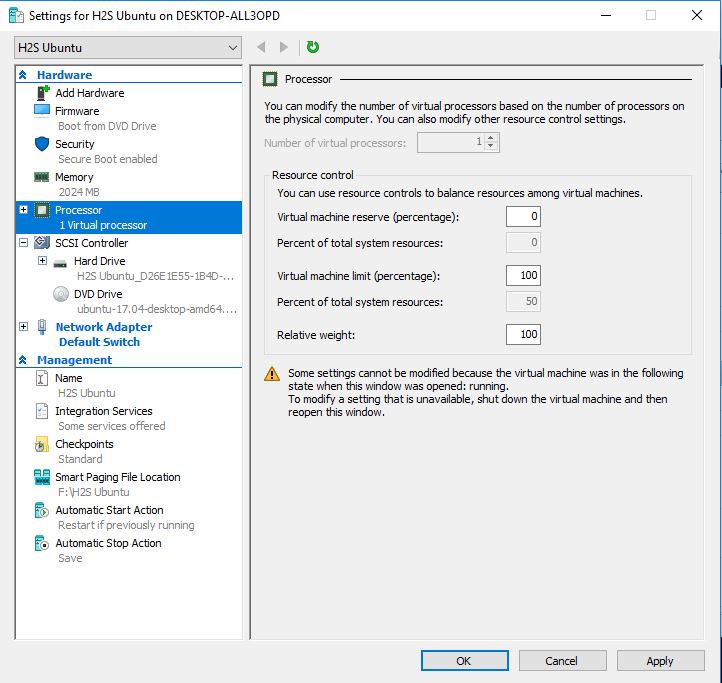This screenshot has width=722, height=683.
Task: Select Memory settings item
Action: coord(74,177)
